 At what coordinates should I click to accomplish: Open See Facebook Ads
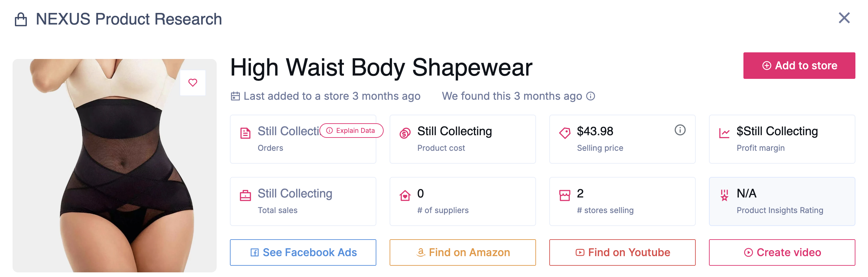pos(302,252)
